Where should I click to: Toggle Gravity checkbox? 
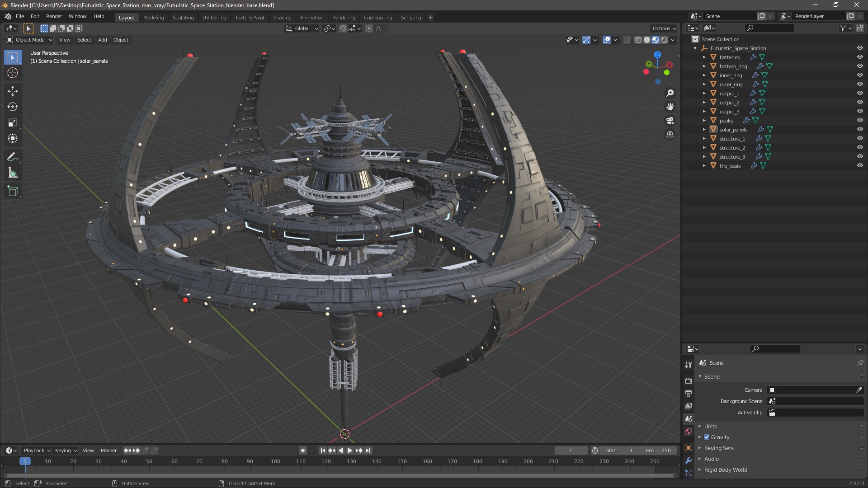pos(707,437)
